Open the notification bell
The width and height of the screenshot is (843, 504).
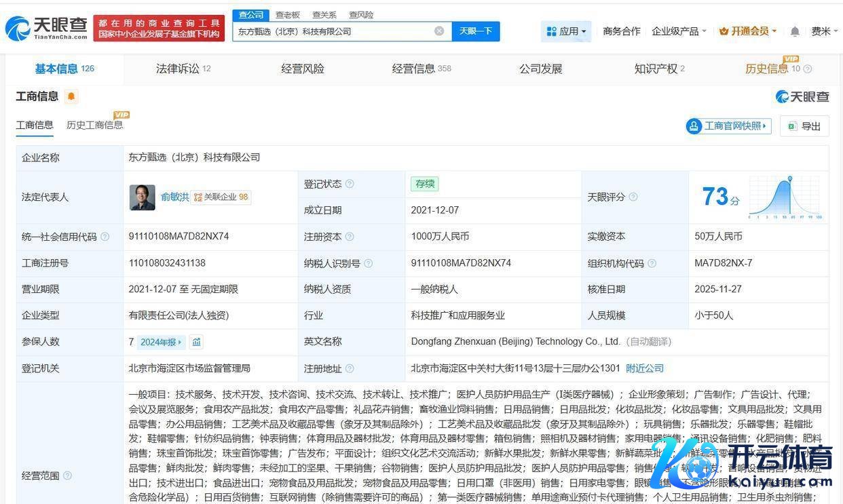795,31
